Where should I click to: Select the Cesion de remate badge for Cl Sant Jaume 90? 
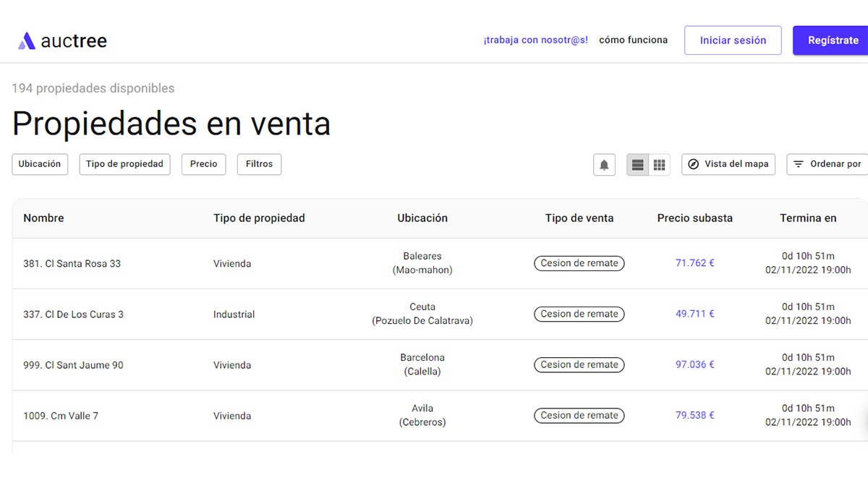[579, 364]
